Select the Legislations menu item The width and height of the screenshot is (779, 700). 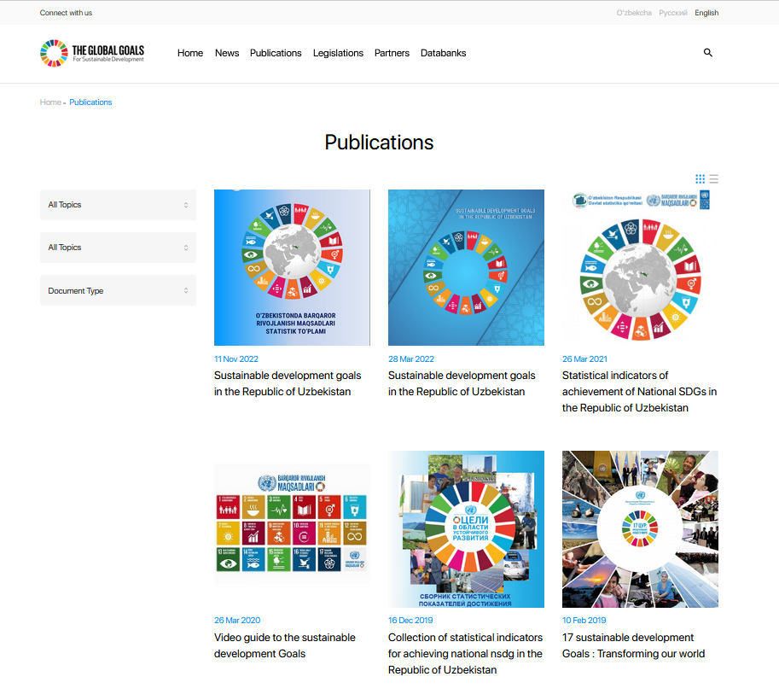339,53
